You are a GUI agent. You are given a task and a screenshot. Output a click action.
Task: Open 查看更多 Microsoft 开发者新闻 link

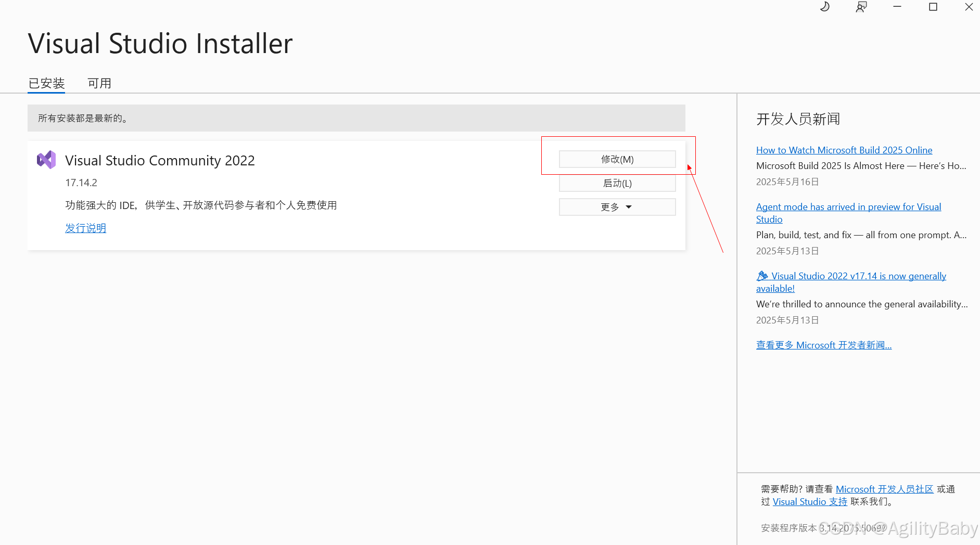tap(824, 345)
